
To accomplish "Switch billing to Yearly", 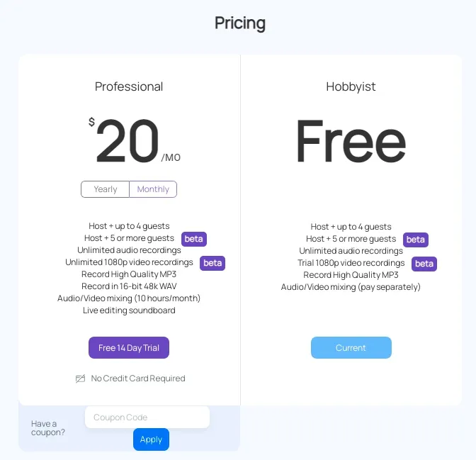I will pos(106,189).
